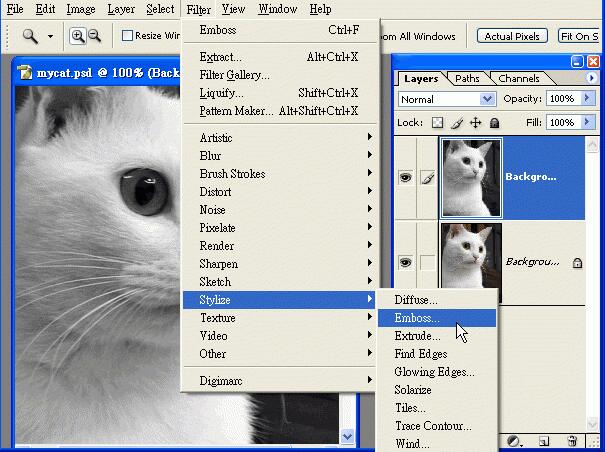Image resolution: width=605 pixels, height=452 pixels.
Task: Open the Zoom tool preset picker arrow
Action: [x=50, y=36]
